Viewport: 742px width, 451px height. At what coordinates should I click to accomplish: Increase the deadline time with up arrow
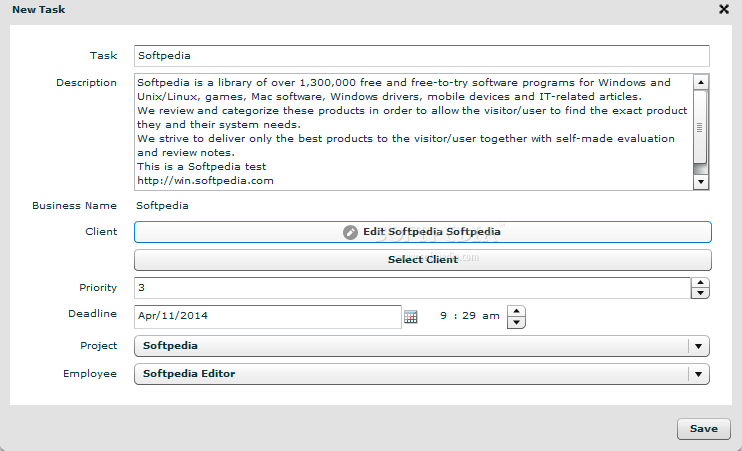click(x=516, y=311)
